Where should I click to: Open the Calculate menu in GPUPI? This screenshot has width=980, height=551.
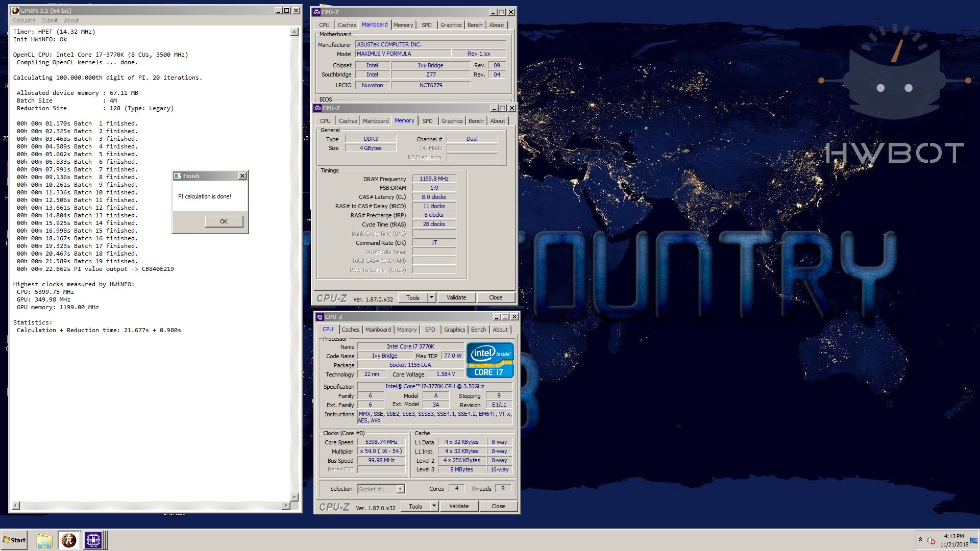click(24, 20)
